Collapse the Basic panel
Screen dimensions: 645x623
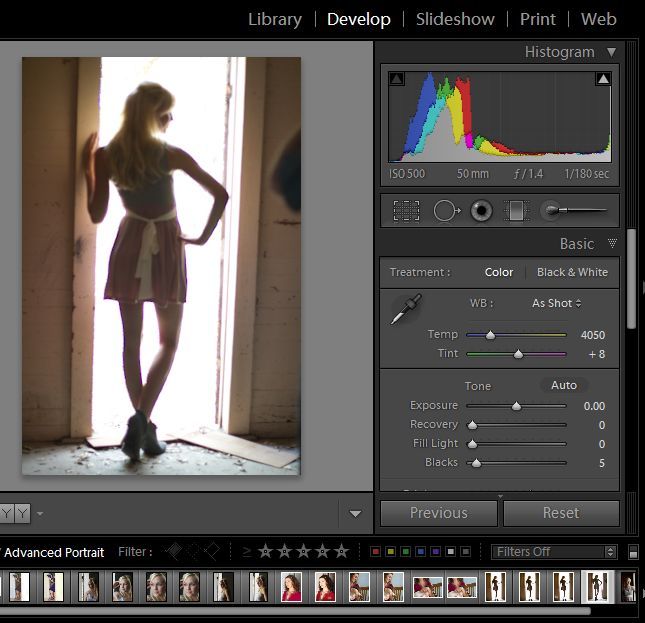(x=612, y=243)
